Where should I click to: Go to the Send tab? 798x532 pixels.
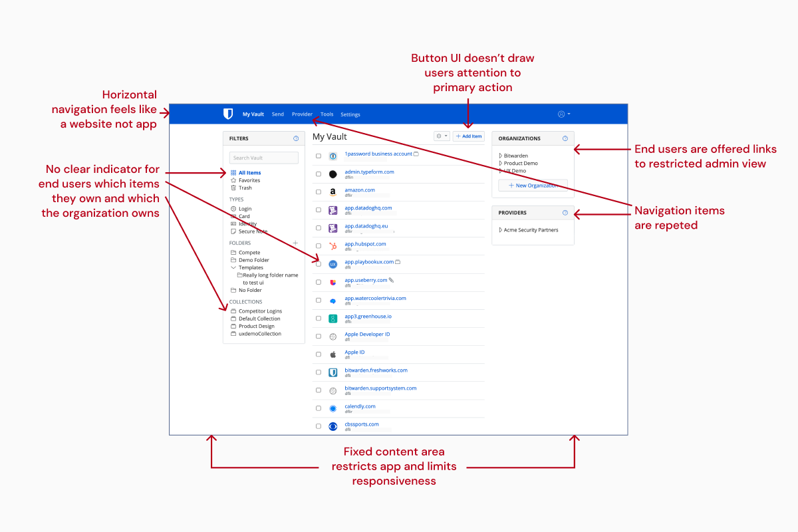[278, 114]
